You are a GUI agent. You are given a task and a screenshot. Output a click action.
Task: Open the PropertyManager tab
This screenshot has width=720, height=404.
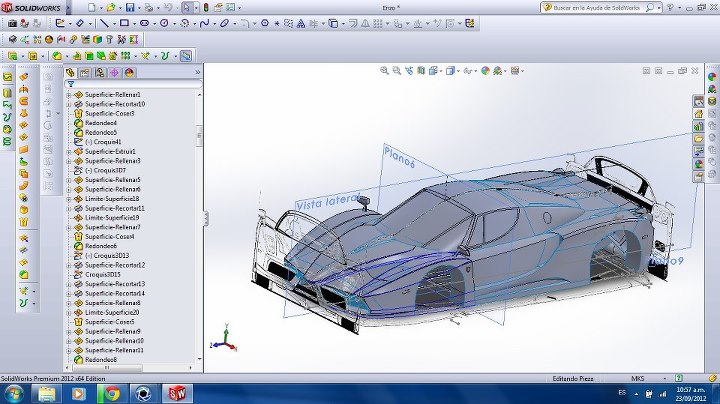(85, 73)
